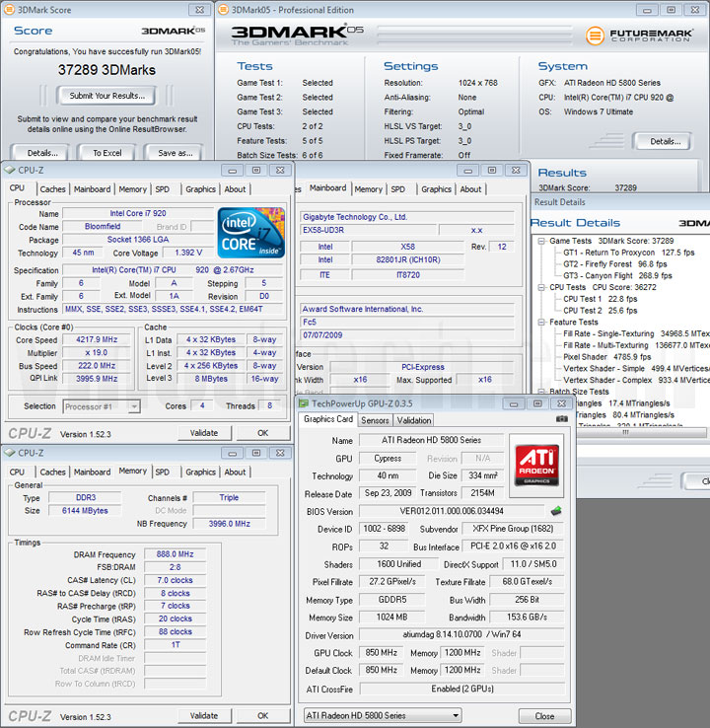Click the NB Frequency value 3996.0 MHz
Screen dimensions: 710x728
tap(229, 524)
